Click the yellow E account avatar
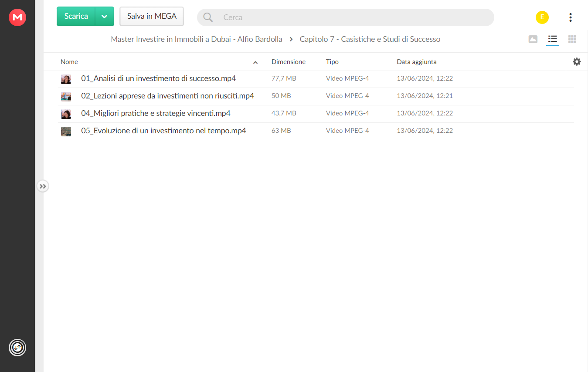The image size is (588, 372). tap(542, 17)
